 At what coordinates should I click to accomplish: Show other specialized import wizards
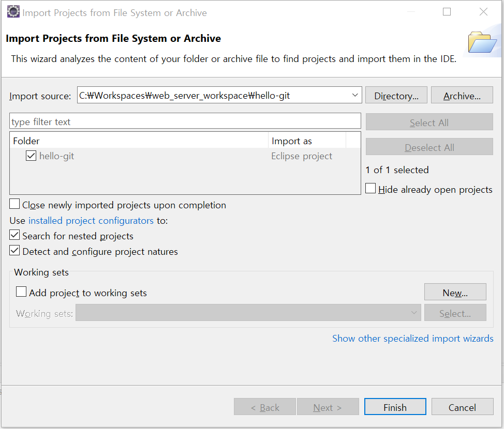[413, 339]
